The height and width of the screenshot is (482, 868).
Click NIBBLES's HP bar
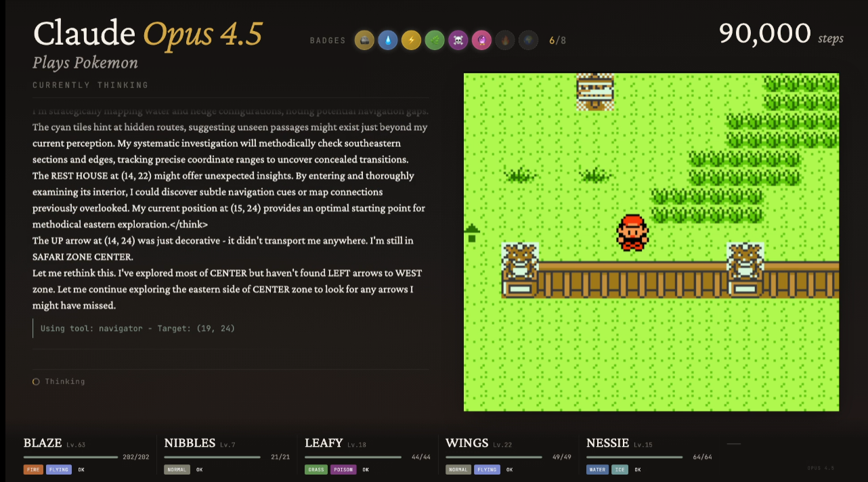212,457
